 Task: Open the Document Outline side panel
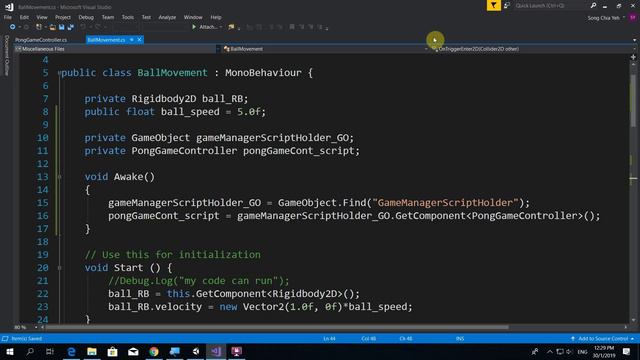tap(7, 56)
